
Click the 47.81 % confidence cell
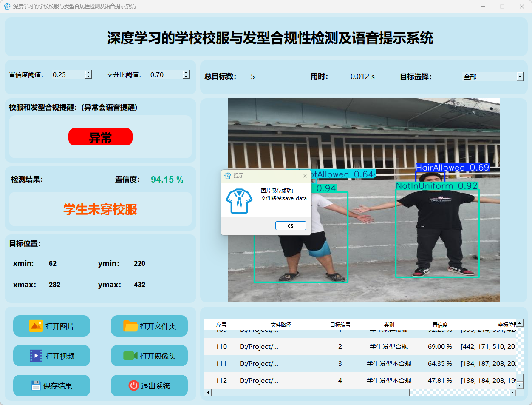(440, 381)
